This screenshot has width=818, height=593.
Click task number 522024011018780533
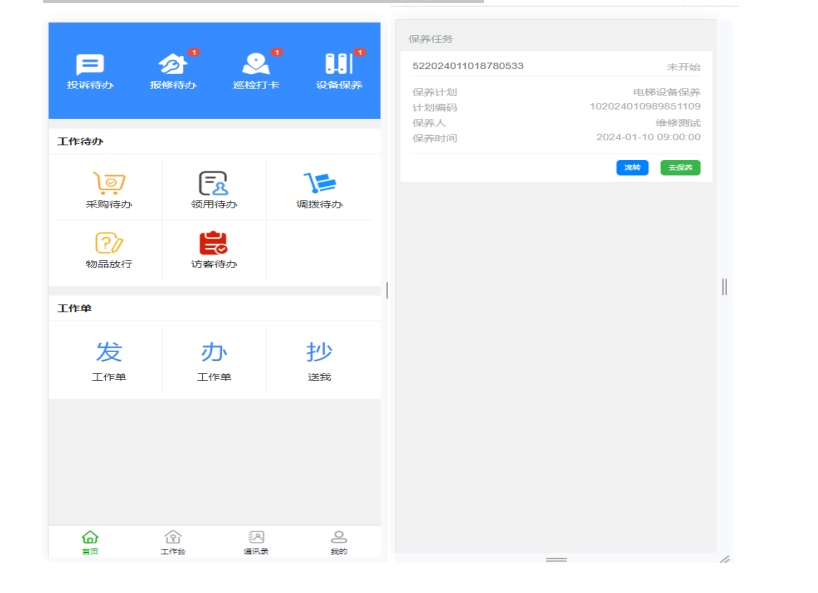coord(468,66)
